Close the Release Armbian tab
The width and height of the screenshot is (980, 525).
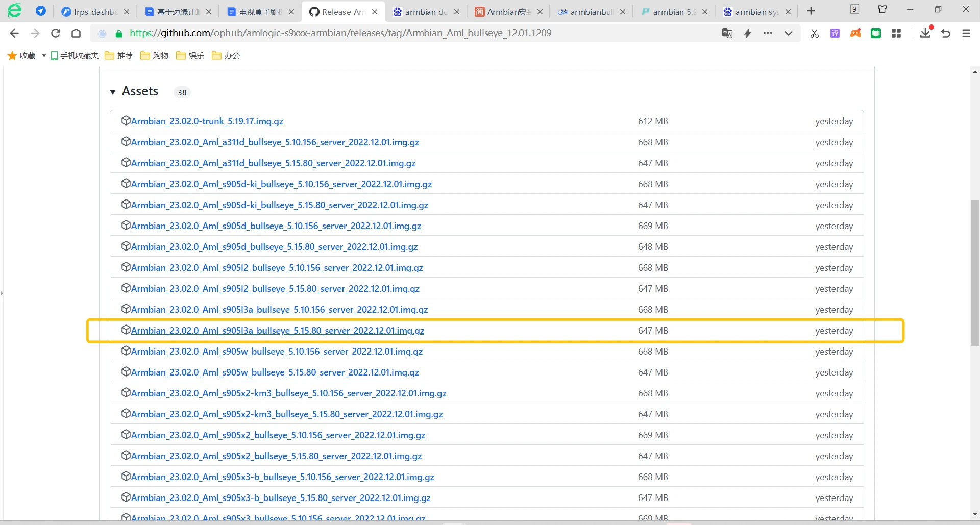tap(375, 12)
